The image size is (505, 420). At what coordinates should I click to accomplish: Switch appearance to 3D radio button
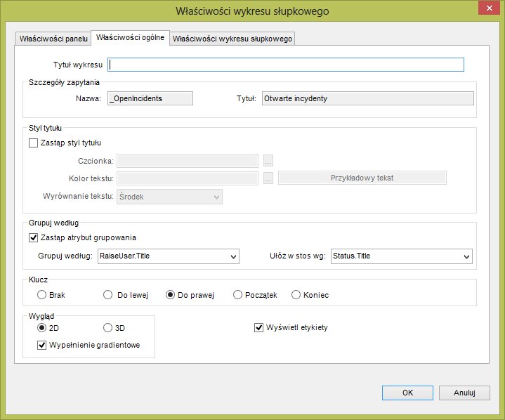(x=108, y=328)
